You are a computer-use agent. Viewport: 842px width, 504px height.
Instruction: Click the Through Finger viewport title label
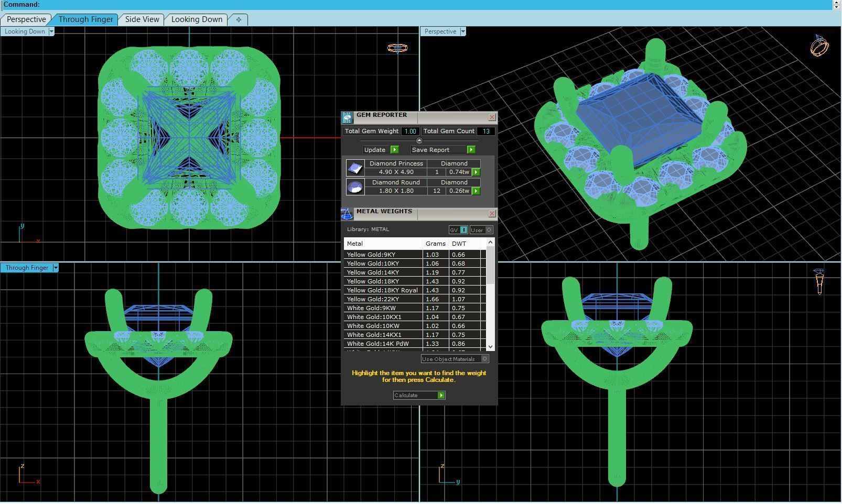click(27, 268)
